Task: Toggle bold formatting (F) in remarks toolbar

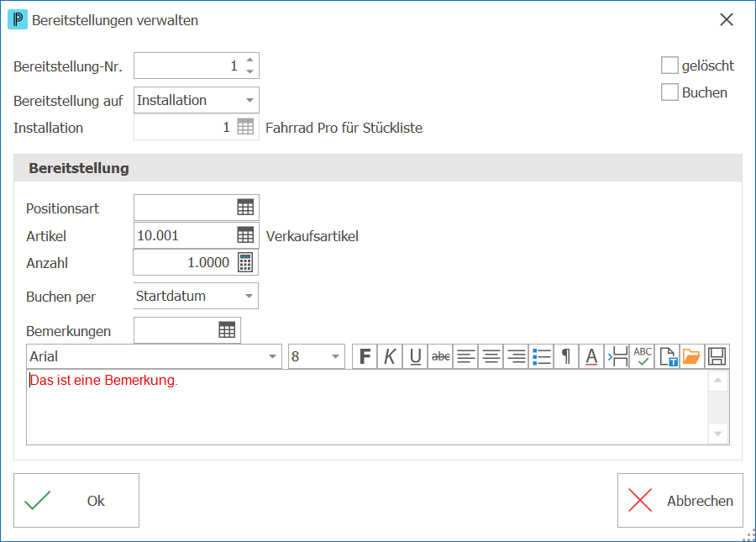Action: pyautogui.click(x=365, y=357)
